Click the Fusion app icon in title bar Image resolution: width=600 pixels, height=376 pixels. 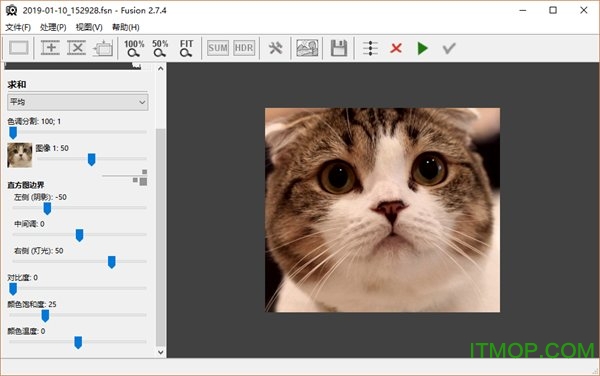11,10
